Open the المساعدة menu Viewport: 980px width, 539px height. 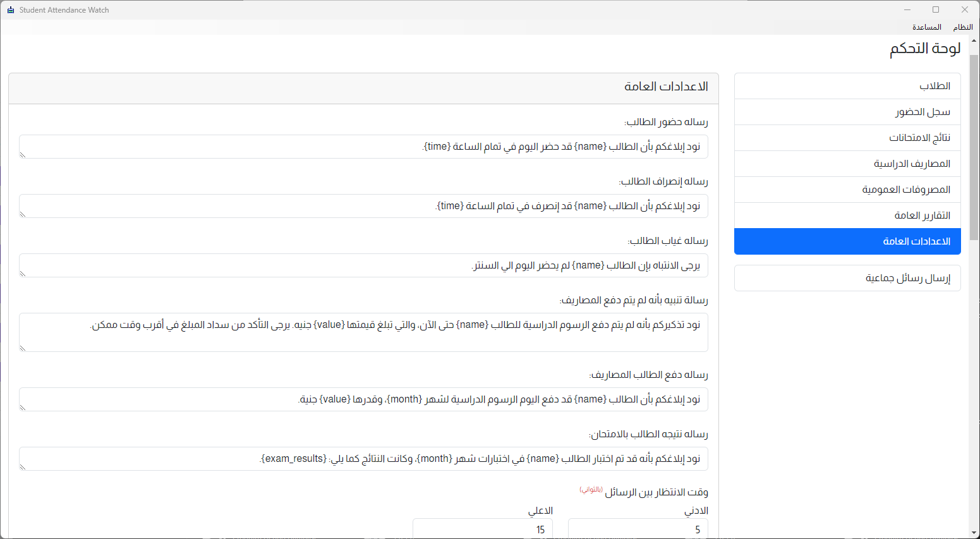pos(926,27)
